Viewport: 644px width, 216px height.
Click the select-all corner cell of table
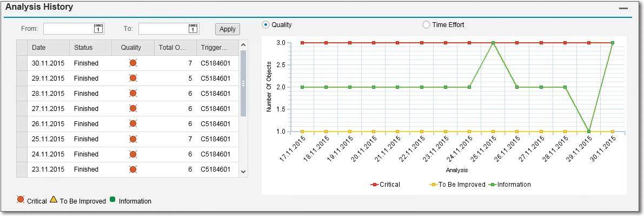[x=22, y=48]
